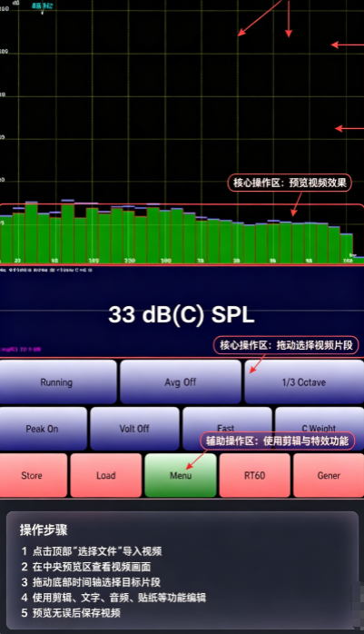Open the Gener button
The image size is (364, 634).
click(x=329, y=475)
